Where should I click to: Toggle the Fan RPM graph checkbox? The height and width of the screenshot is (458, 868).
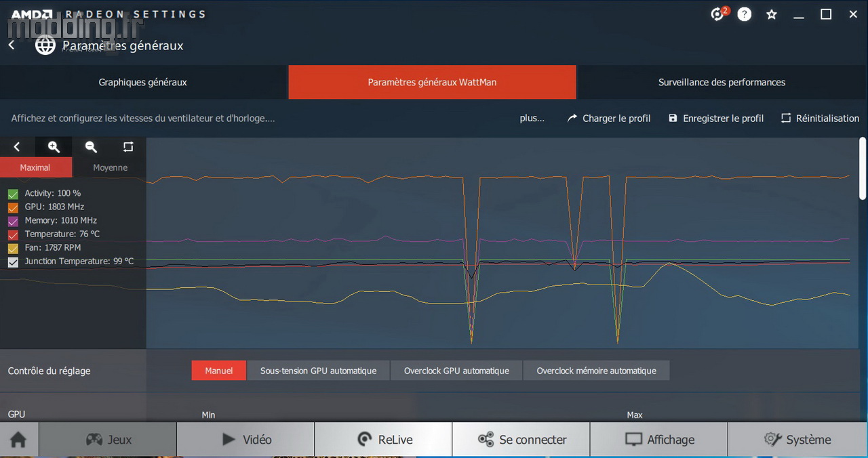(x=13, y=248)
